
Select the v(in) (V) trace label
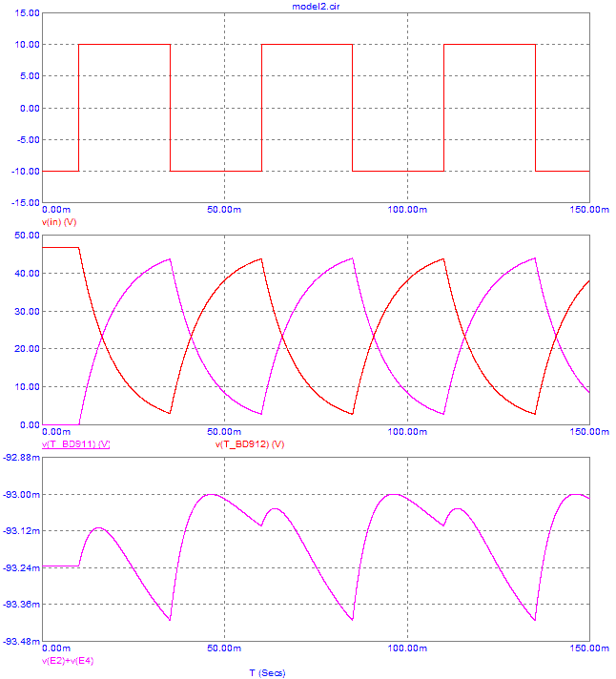click(x=59, y=222)
